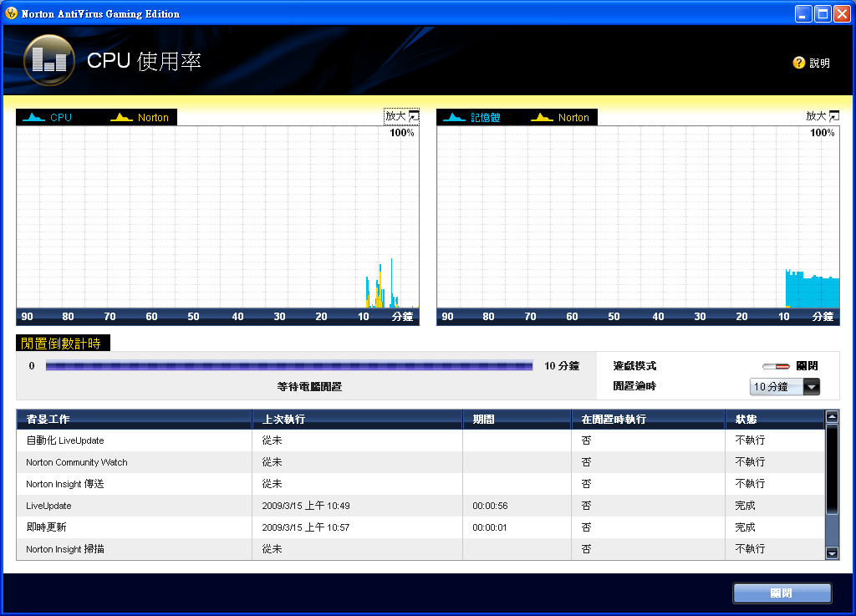Sort by 狀態 column header
Viewport: 856px width, 616px height.
pos(775,419)
